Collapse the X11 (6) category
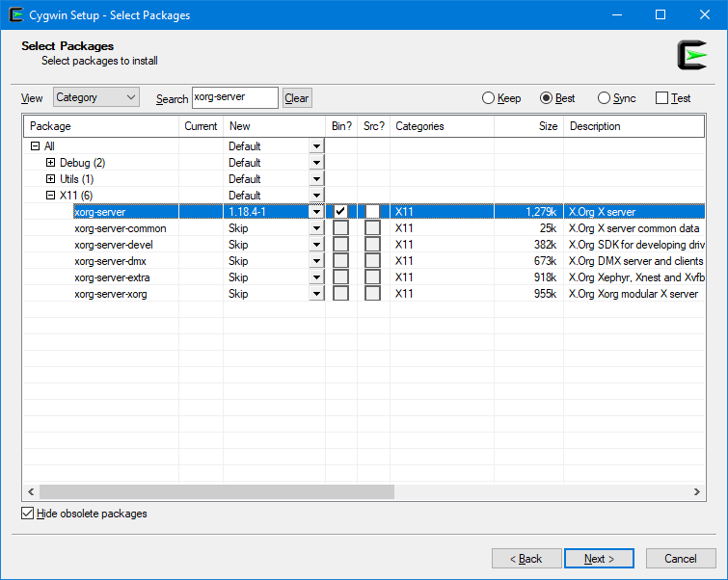Viewport: 728px width, 580px height. 51,196
